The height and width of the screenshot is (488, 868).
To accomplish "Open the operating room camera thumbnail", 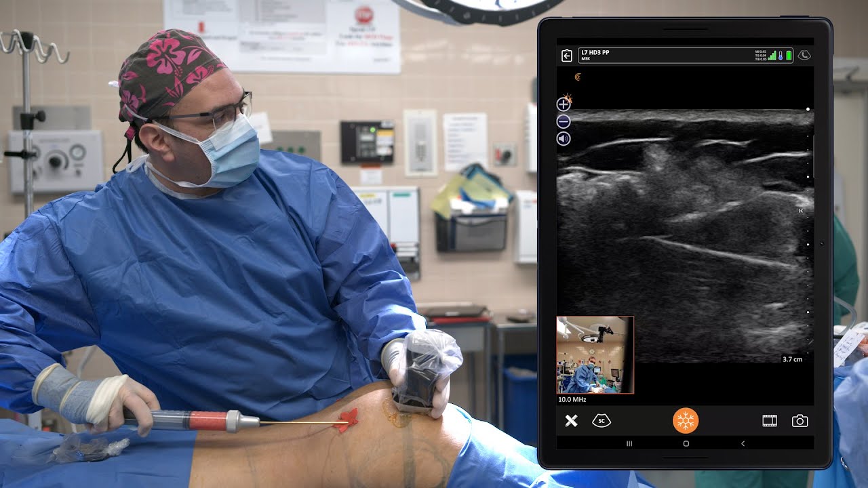I will 595,354.
